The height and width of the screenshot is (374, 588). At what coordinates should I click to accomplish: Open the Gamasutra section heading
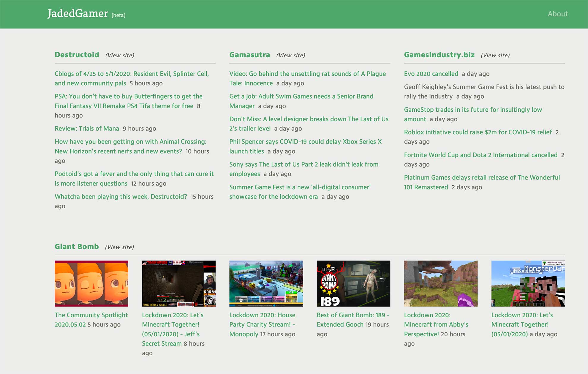pos(250,55)
